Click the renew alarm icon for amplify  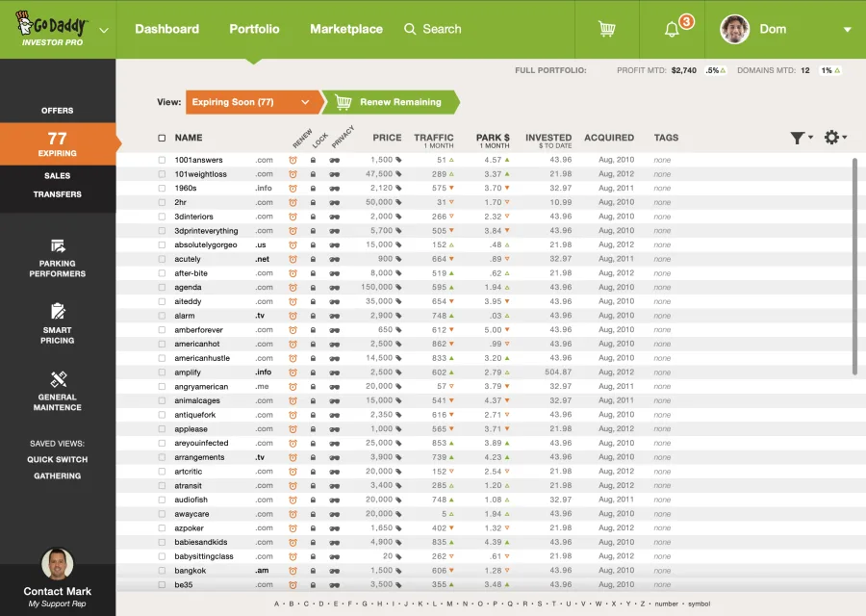pos(293,372)
